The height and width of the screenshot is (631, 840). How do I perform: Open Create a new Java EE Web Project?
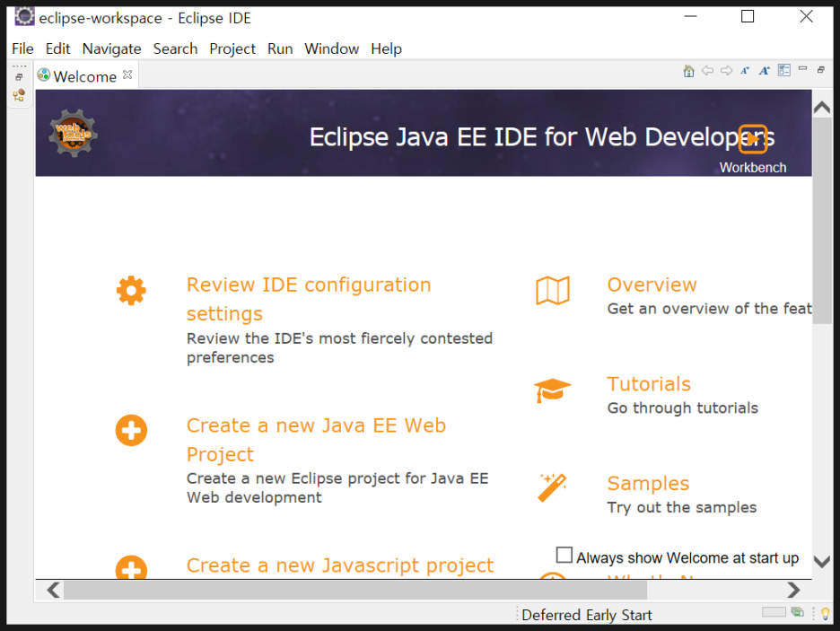tap(316, 440)
